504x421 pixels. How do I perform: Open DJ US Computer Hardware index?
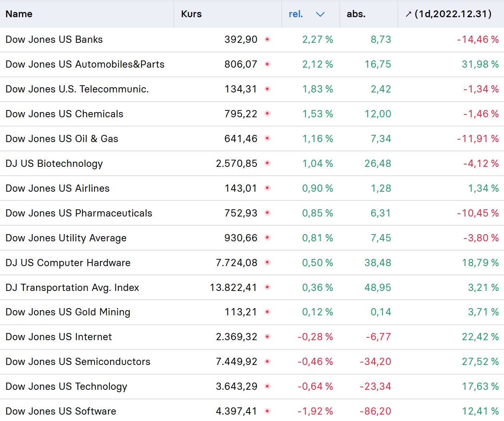68,263
